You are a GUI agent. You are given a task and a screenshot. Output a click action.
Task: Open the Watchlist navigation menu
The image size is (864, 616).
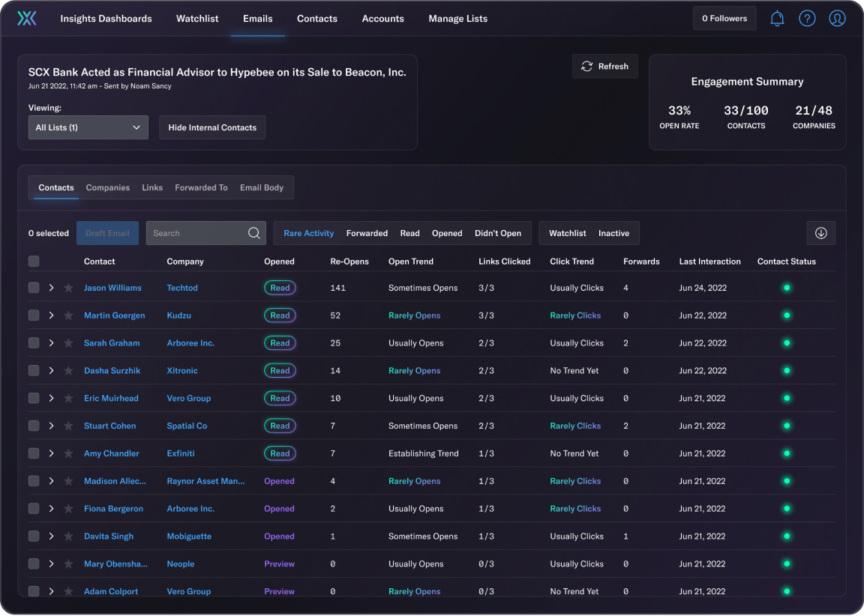tap(197, 19)
